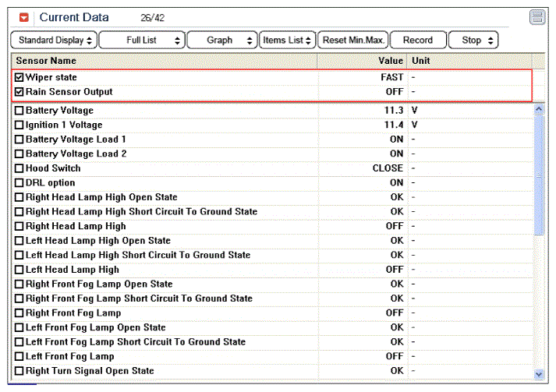The height and width of the screenshot is (392, 556).
Task: Uncheck the Rain Sensor Output checkbox
Action: coord(19,92)
